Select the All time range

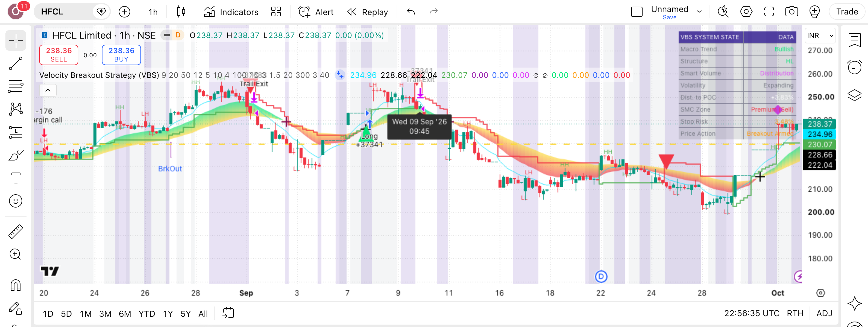tap(203, 314)
